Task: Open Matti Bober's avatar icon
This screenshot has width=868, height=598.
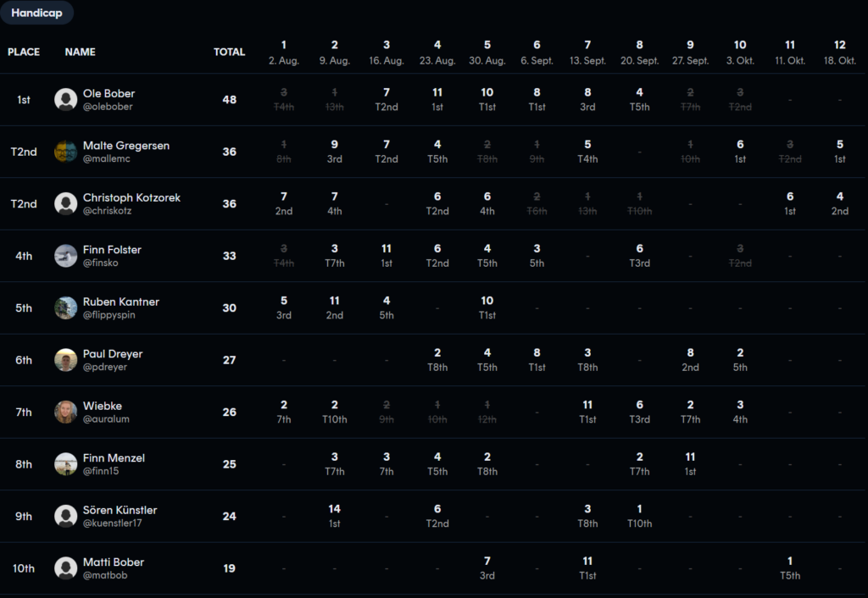Action: (66, 568)
